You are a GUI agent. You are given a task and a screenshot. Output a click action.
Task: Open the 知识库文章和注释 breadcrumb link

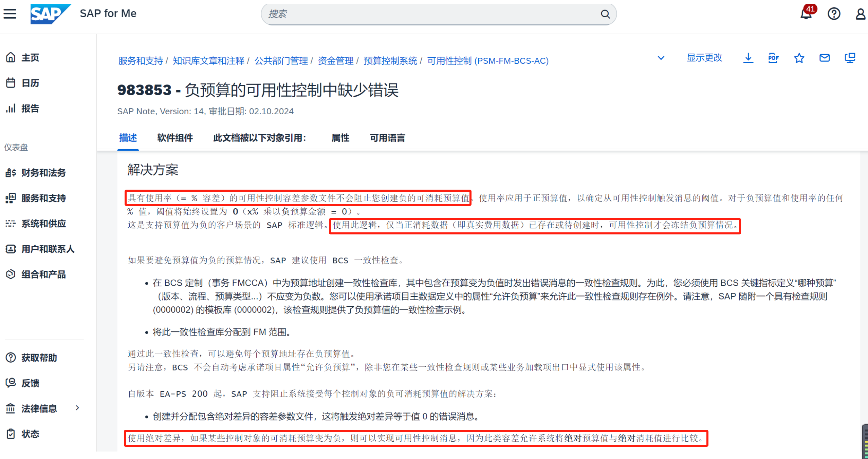click(208, 61)
